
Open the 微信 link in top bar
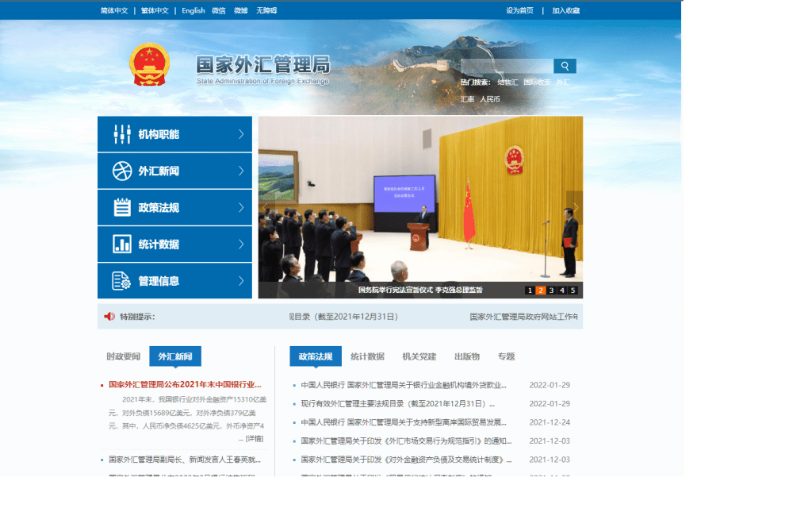pos(219,10)
